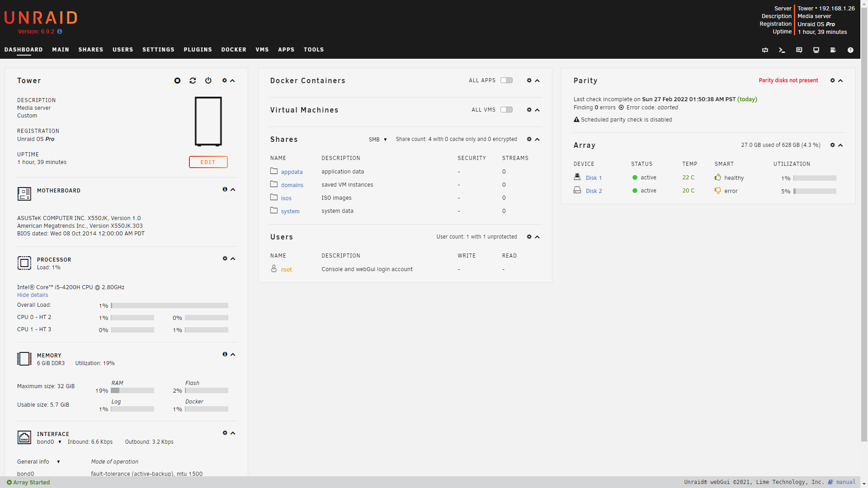Click the help question mark icon
Image resolution: width=868 pixels, height=488 pixels.
(x=850, y=50)
